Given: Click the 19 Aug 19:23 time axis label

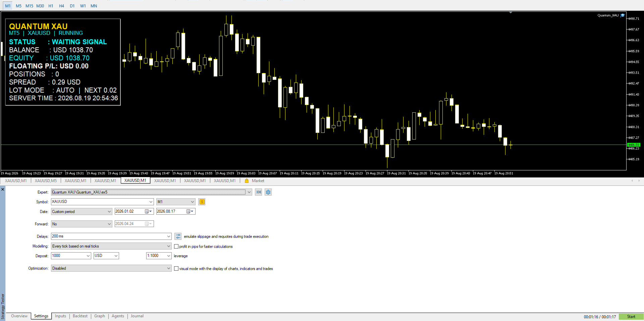Looking at the screenshot, I should click(31, 173).
